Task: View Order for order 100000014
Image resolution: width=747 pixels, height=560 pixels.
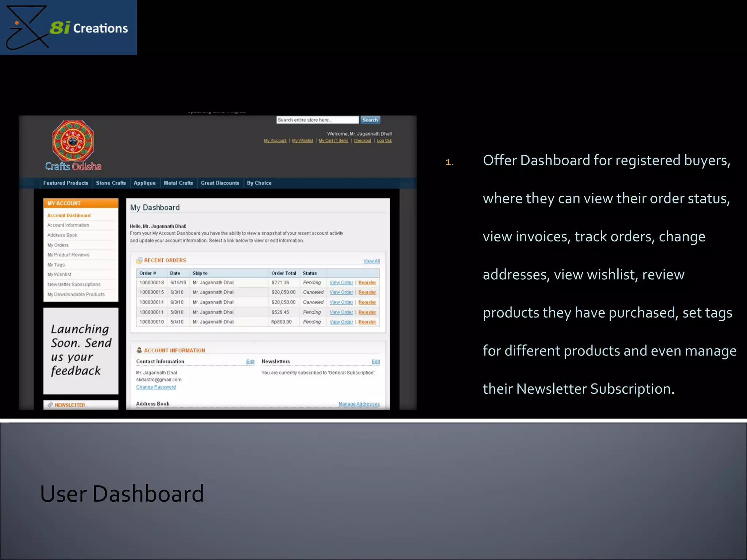Action: click(x=341, y=302)
